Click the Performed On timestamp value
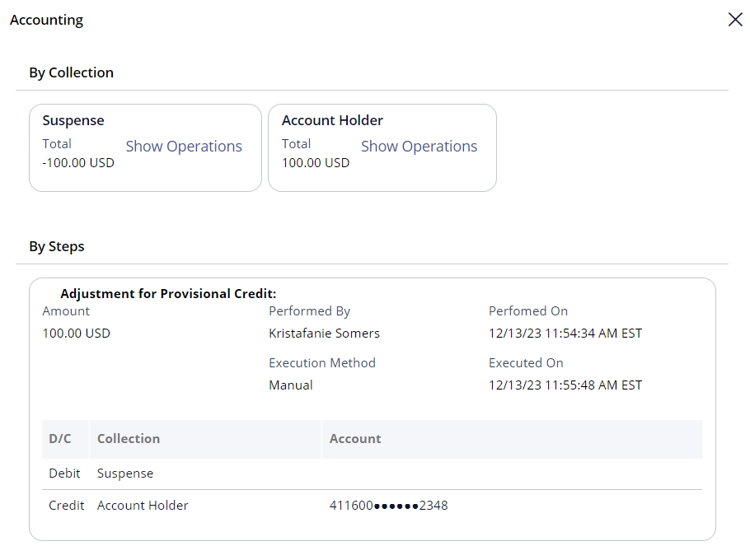 click(565, 333)
